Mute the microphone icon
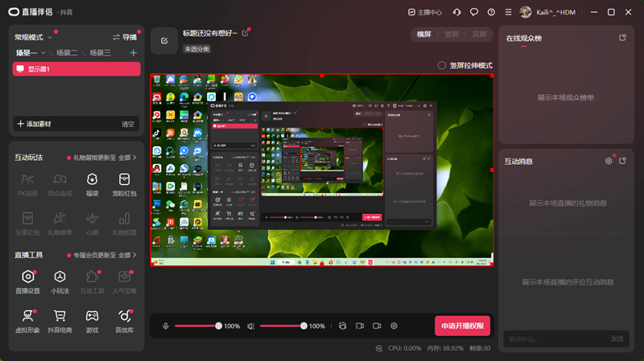 pos(166,326)
